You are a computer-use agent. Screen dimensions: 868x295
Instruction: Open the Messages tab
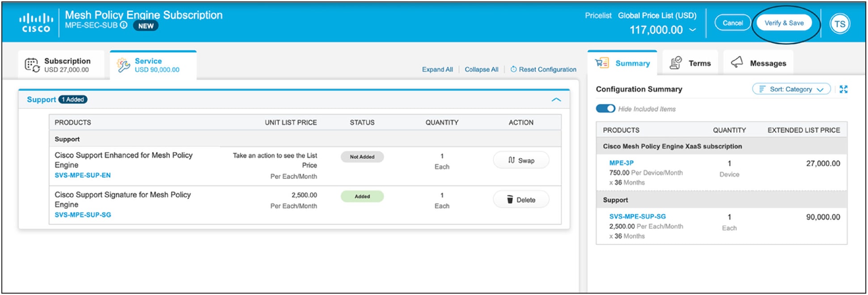tap(758, 63)
